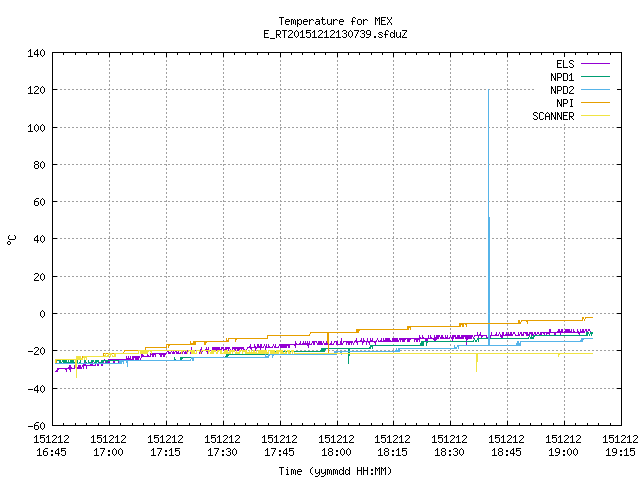Click the y-axis label 120
640x480 pixels.
point(36,90)
